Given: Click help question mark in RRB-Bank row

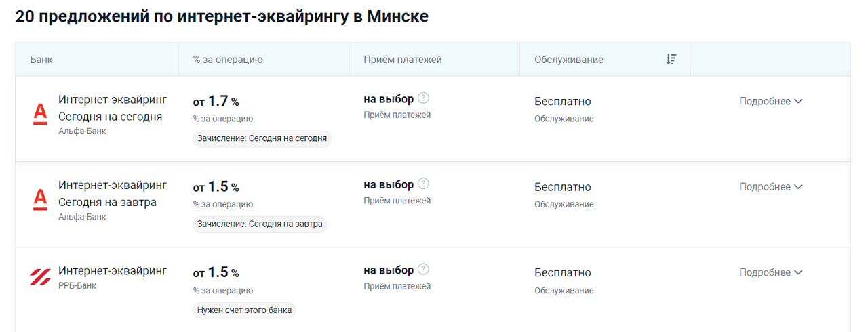Looking at the screenshot, I should (424, 270).
